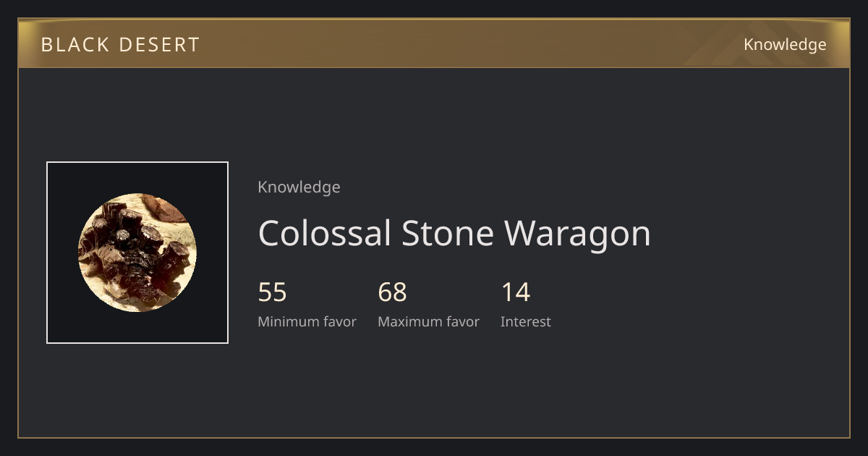Click the Maximum favor caption
Viewport: 868px width, 456px height.
pyautogui.click(x=428, y=322)
